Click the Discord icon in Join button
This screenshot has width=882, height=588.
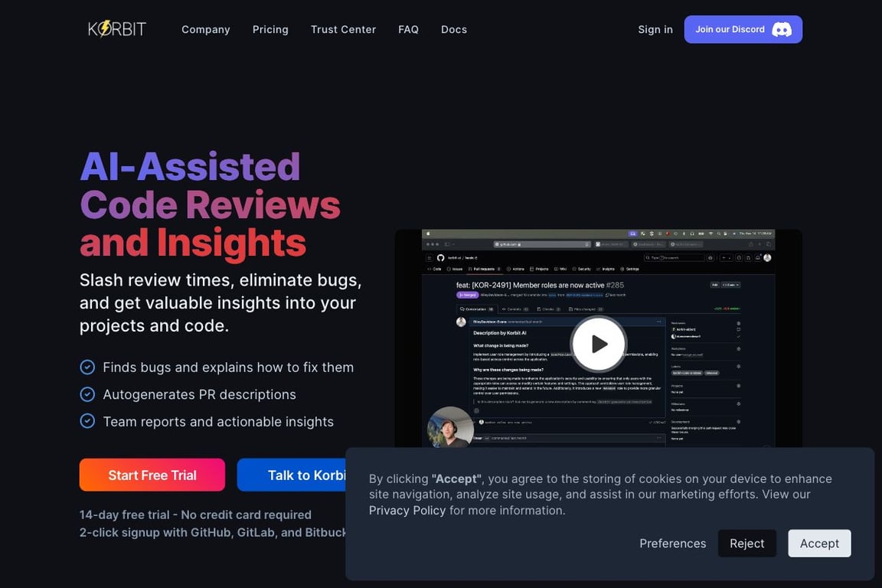pyautogui.click(x=782, y=29)
